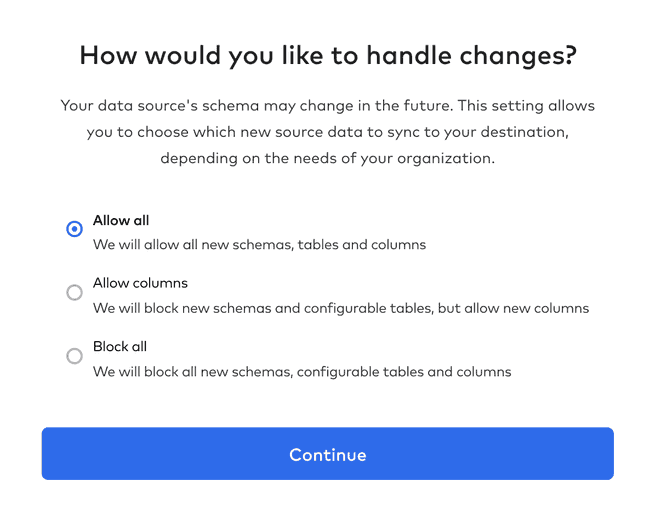The height and width of the screenshot is (505, 650).
Task: Enable blocking of all schema changes
Action: (x=74, y=356)
